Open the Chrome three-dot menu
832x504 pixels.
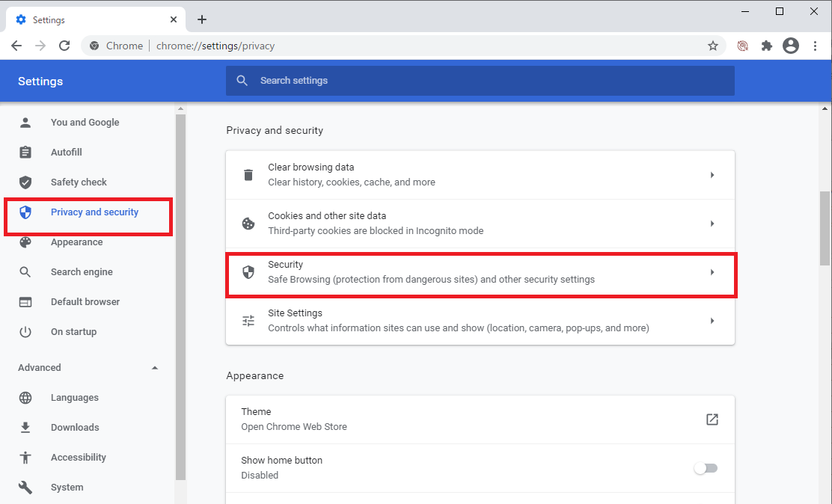click(815, 46)
